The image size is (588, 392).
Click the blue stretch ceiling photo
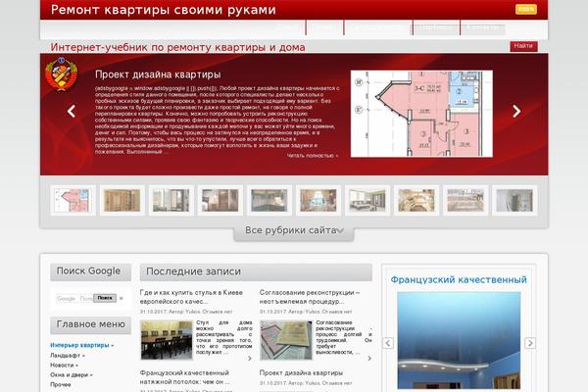pos(459,340)
